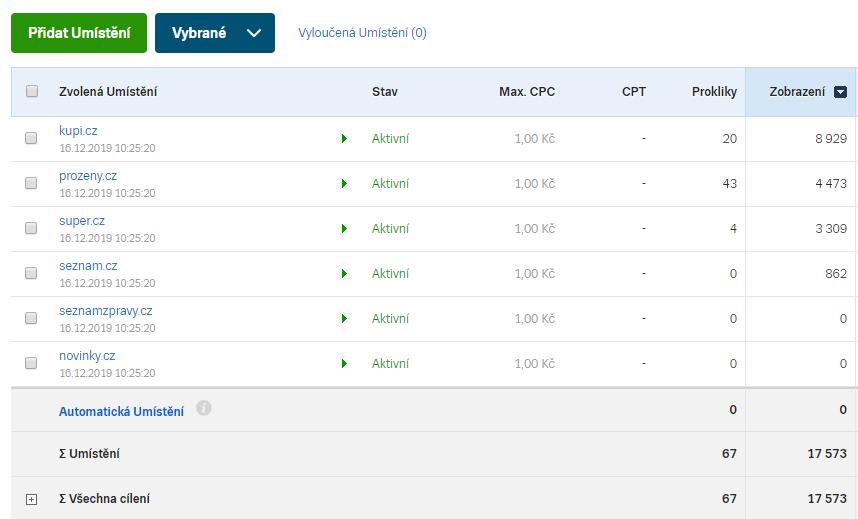Tick the checkbox for super.cz
This screenshot has height=519, width=858.
point(31,228)
